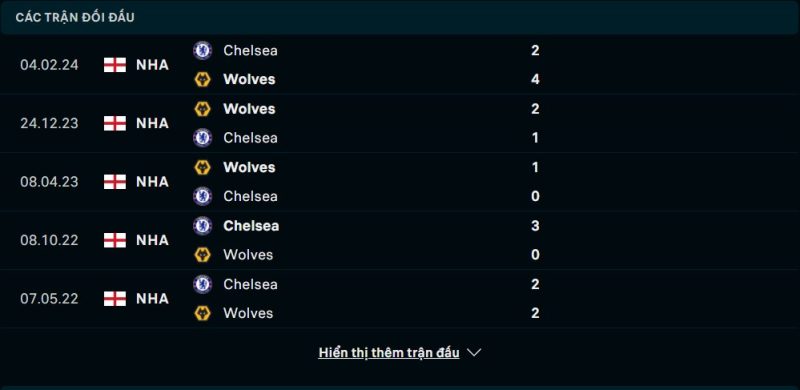
Task: Open Wolves team name in 04.02.24 match
Action: (x=249, y=79)
